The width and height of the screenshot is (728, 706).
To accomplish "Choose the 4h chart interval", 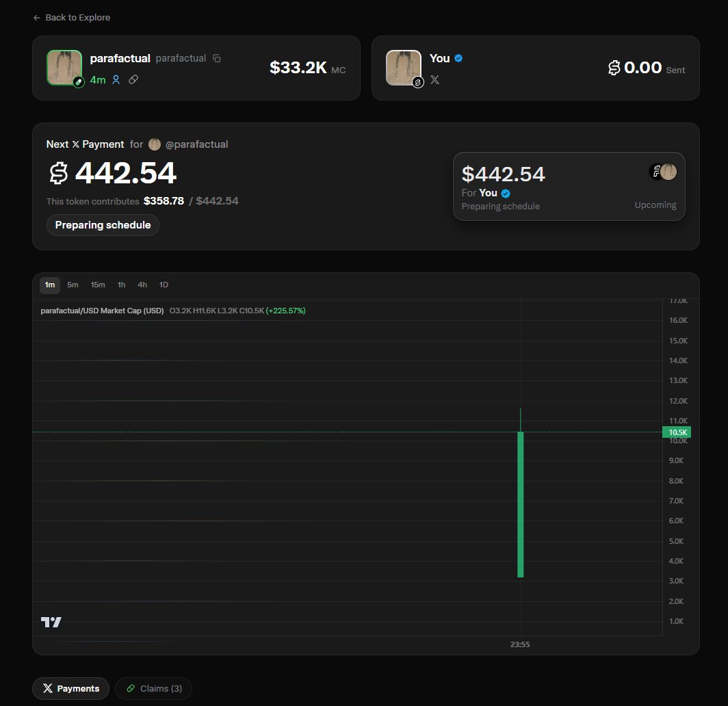I will click(142, 285).
